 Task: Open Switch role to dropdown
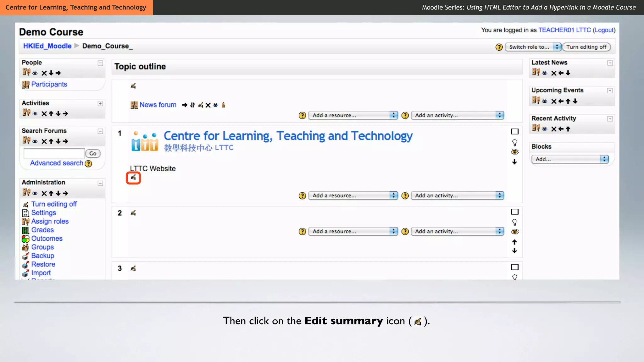tap(533, 47)
